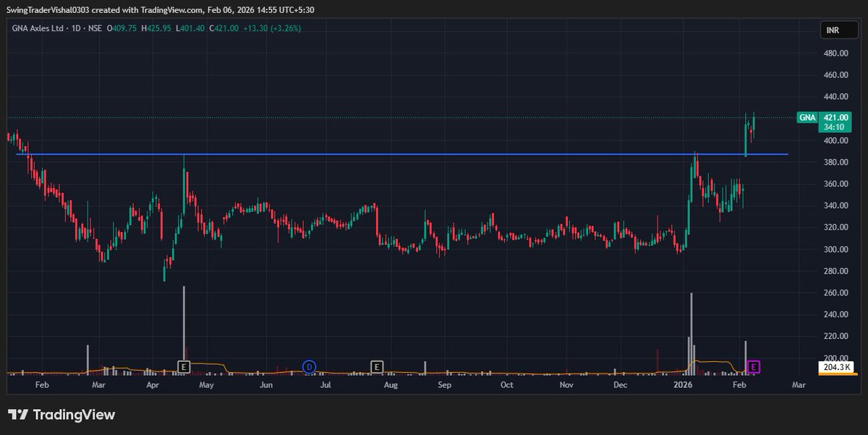
Task: Click the 400.00 price axis label
Action: click(x=836, y=140)
